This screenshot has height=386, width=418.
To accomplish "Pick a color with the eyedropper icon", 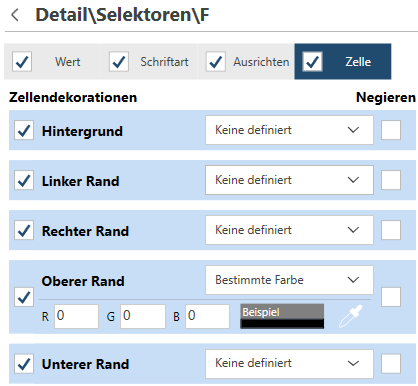I will click(x=350, y=316).
